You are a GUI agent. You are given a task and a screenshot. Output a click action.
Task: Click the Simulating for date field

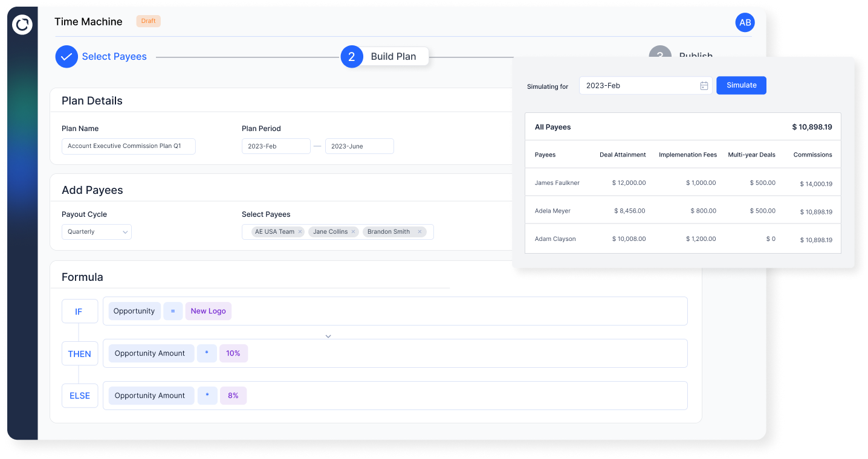coord(646,86)
